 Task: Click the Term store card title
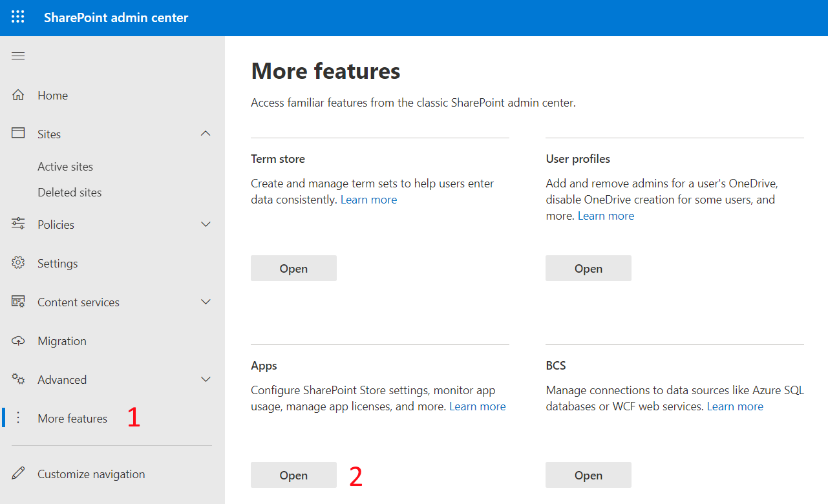(278, 159)
